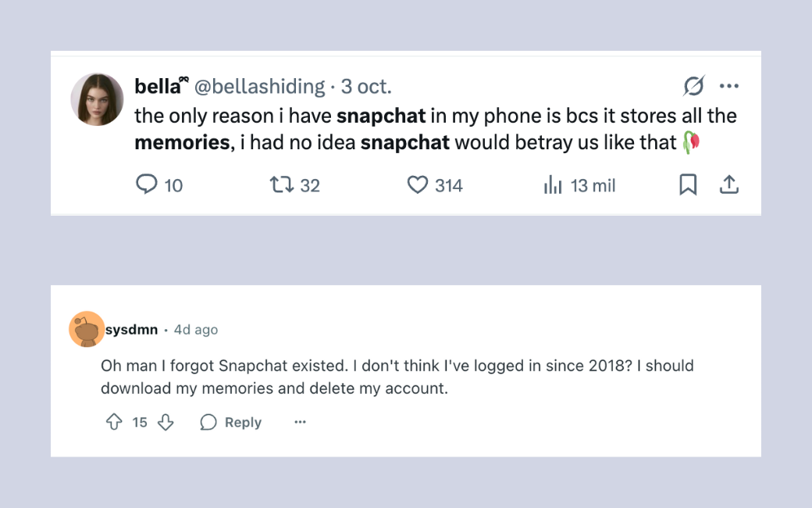Open tweet's three-dot more menu
Viewport: 812px width, 508px height.
coord(728,86)
